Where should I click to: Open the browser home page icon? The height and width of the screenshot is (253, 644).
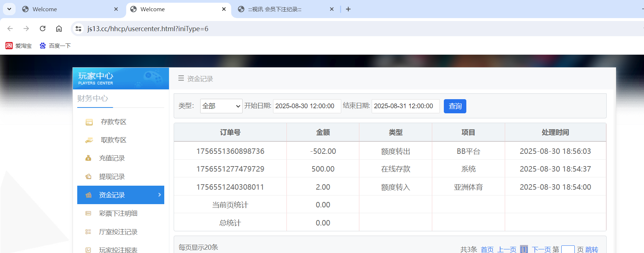tap(59, 29)
